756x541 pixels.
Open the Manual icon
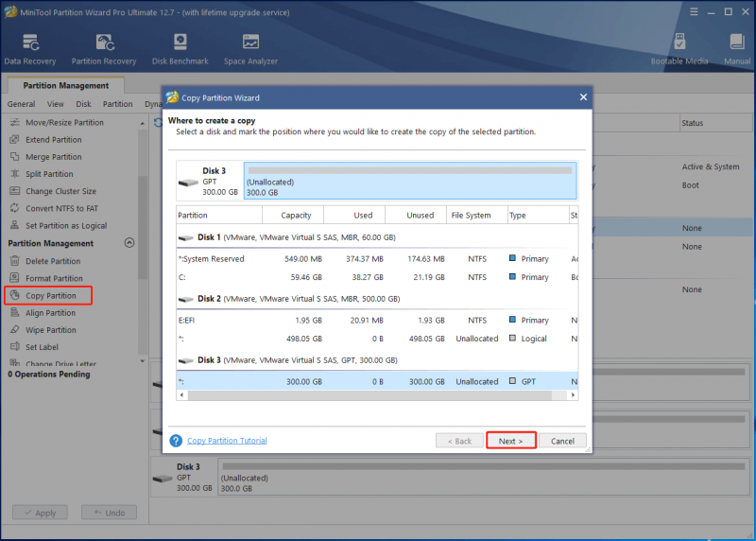coord(737,49)
